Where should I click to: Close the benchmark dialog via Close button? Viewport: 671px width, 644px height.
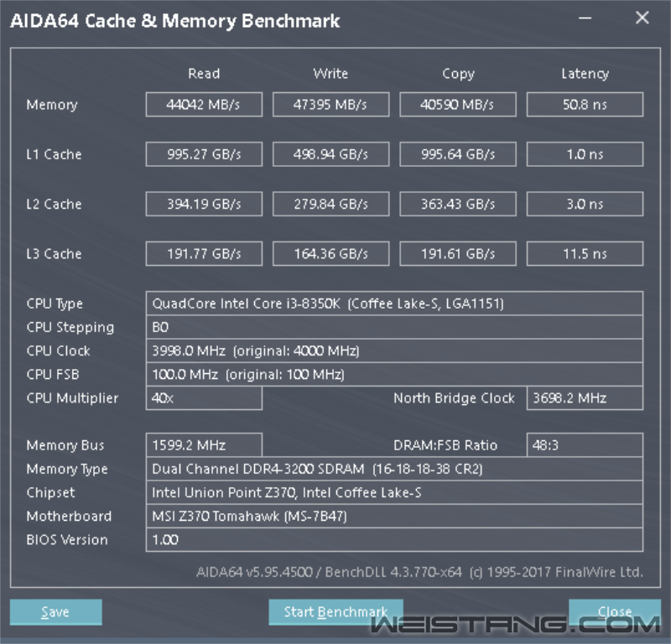(x=615, y=612)
